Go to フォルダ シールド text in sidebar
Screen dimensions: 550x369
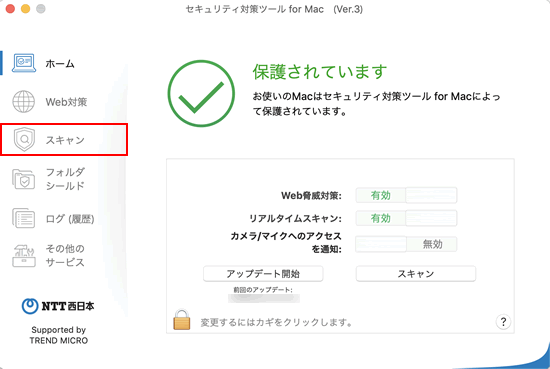pyautogui.click(x=66, y=179)
